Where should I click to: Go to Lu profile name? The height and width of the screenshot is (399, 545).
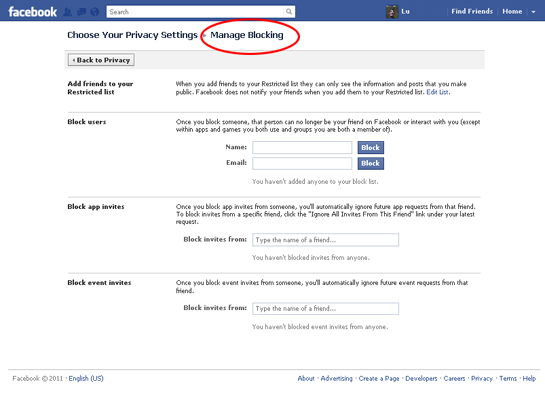(405, 11)
